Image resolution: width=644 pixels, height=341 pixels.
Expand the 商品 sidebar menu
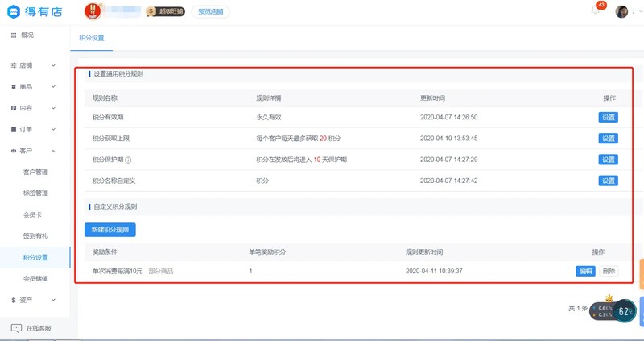(x=33, y=87)
